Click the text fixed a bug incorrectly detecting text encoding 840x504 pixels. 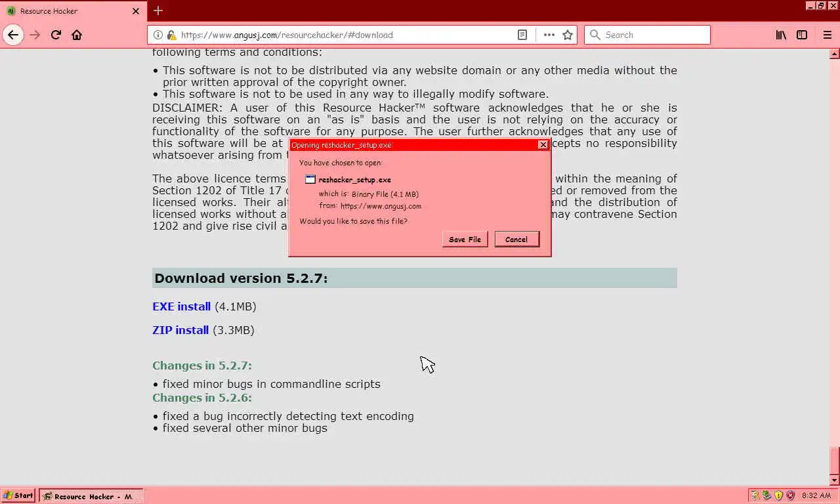pyautogui.click(x=288, y=416)
